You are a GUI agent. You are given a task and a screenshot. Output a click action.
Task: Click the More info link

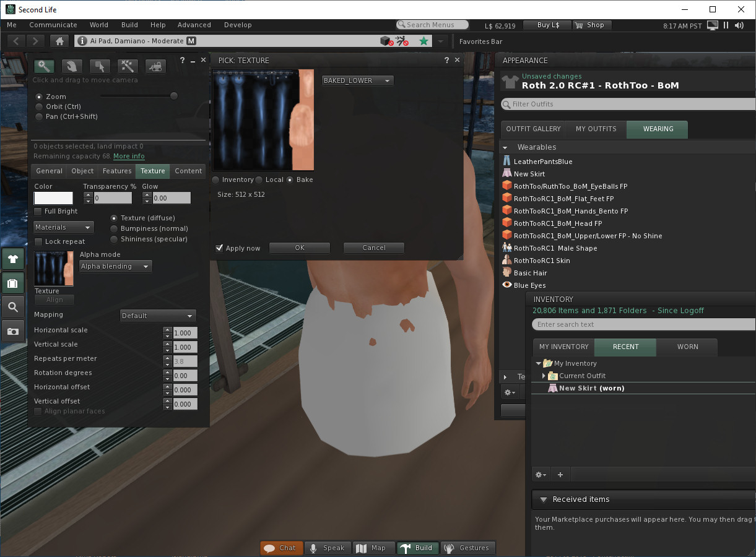(x=129, y=156)
